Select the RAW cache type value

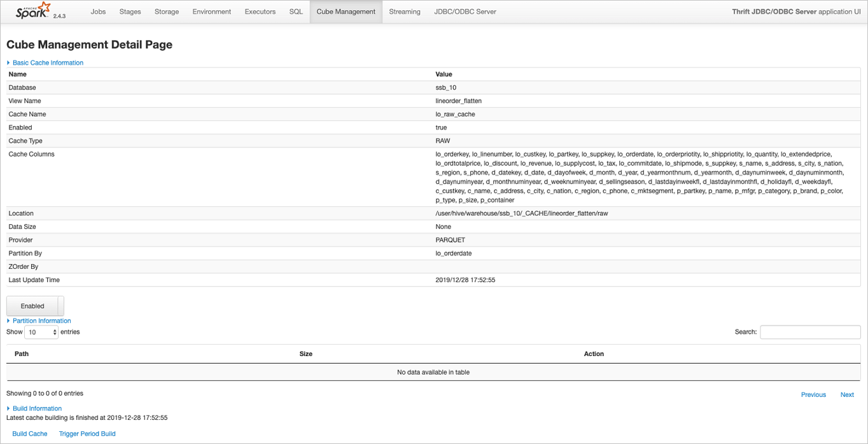[443, 141]
